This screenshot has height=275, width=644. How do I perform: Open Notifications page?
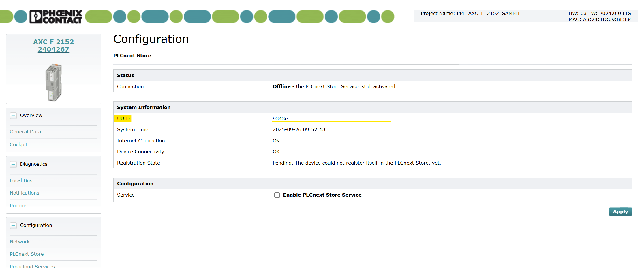(x=25, y=193)
